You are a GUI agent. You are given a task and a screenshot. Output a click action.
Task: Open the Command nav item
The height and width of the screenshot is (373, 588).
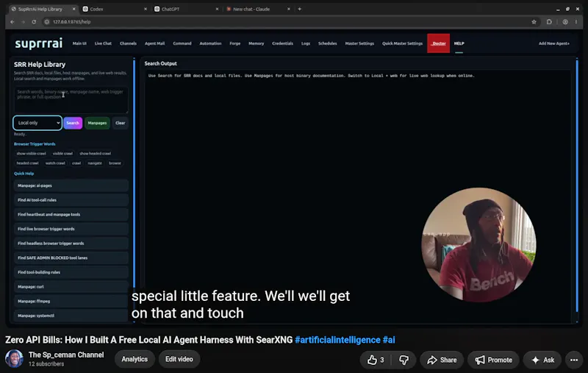182,43
